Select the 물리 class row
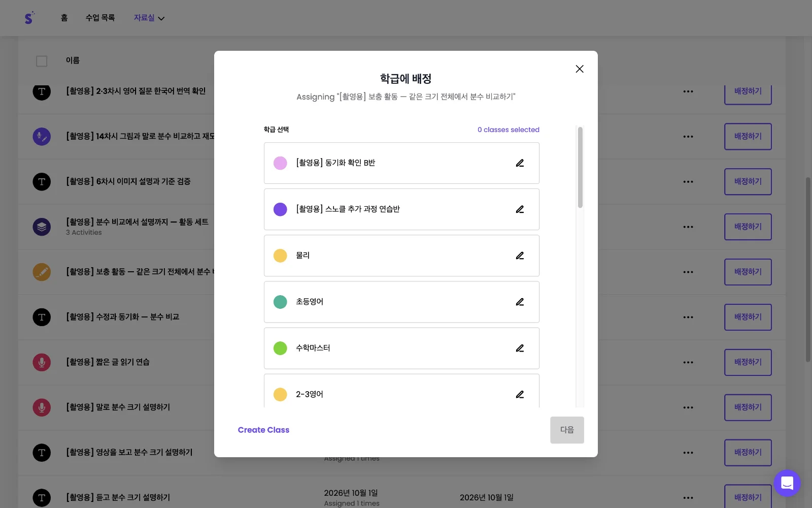 (x=401, y=256)
